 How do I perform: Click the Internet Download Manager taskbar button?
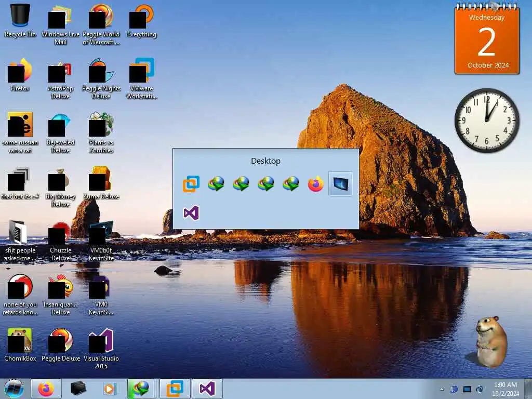pos(141,389)
